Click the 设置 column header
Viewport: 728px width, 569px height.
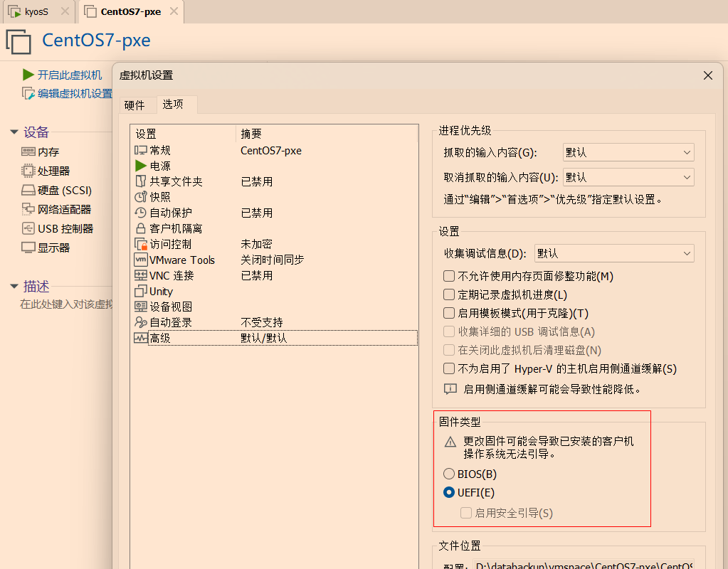click(x=184, y=134)
